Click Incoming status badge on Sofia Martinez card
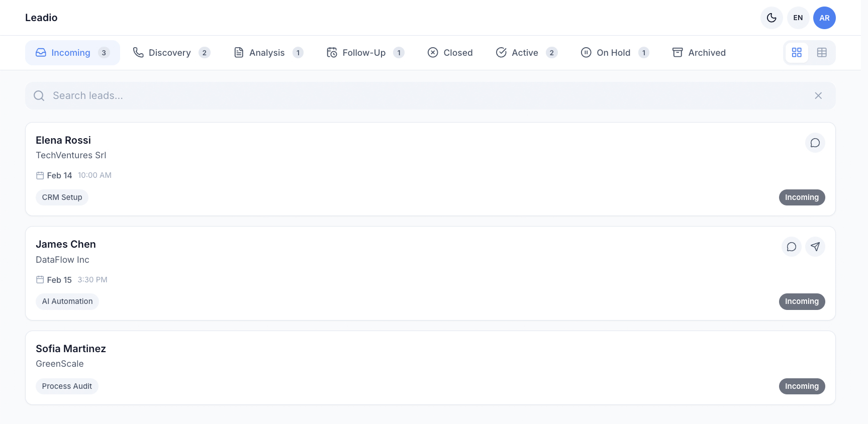 click(802, 386)
